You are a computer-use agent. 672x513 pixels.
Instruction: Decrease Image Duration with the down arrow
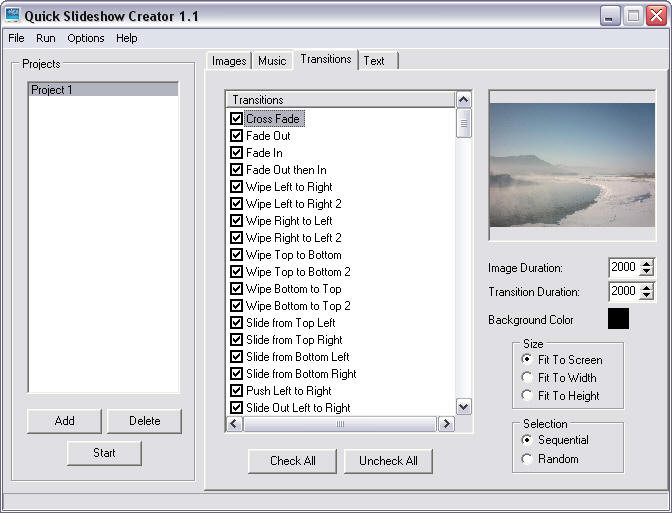click(646, 272)
